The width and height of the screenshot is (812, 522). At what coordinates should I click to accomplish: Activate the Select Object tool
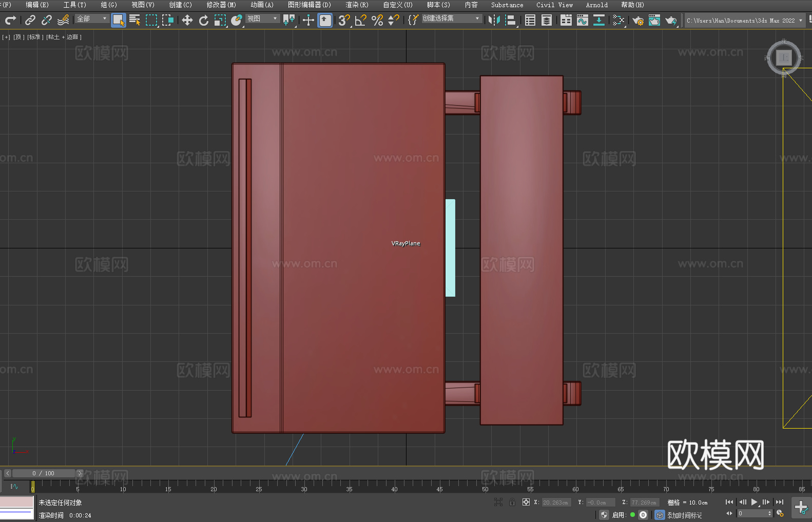coord(119,20)
